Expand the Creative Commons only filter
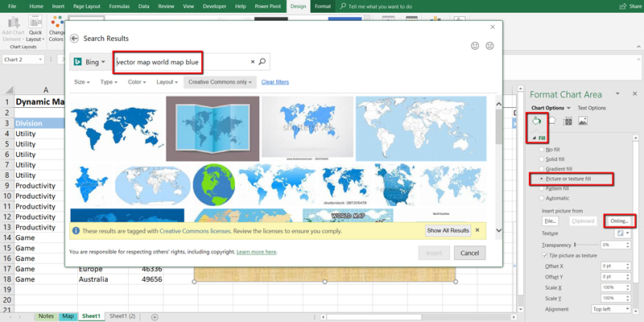 [220, 82]
